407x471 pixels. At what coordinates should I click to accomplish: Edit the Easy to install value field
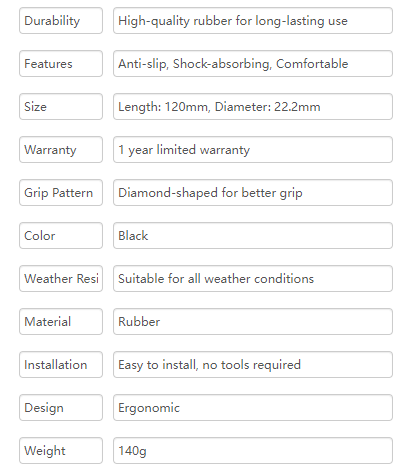point(253,365)
